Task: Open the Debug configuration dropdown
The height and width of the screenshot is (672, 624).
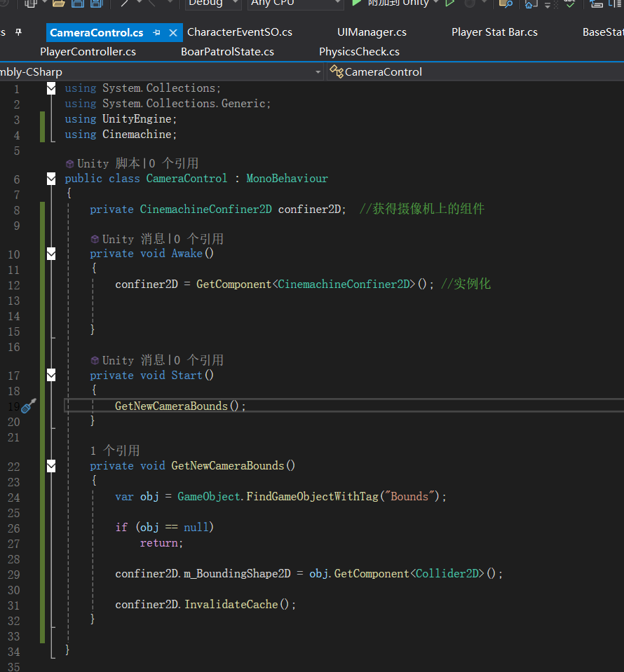Action: click(x=215, y=3)
